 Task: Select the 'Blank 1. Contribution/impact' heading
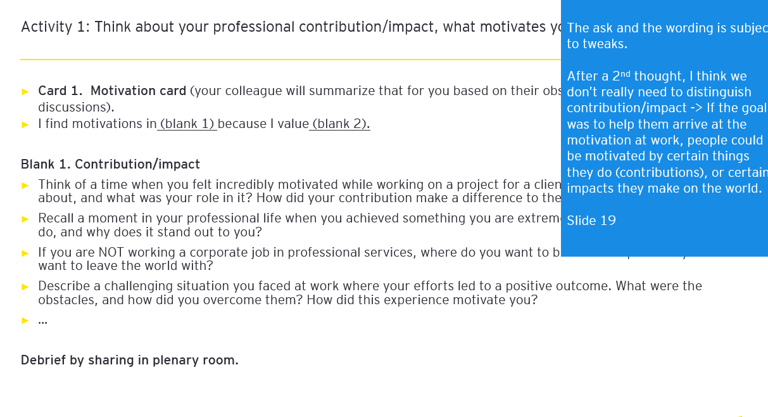(x=110, y=164)
